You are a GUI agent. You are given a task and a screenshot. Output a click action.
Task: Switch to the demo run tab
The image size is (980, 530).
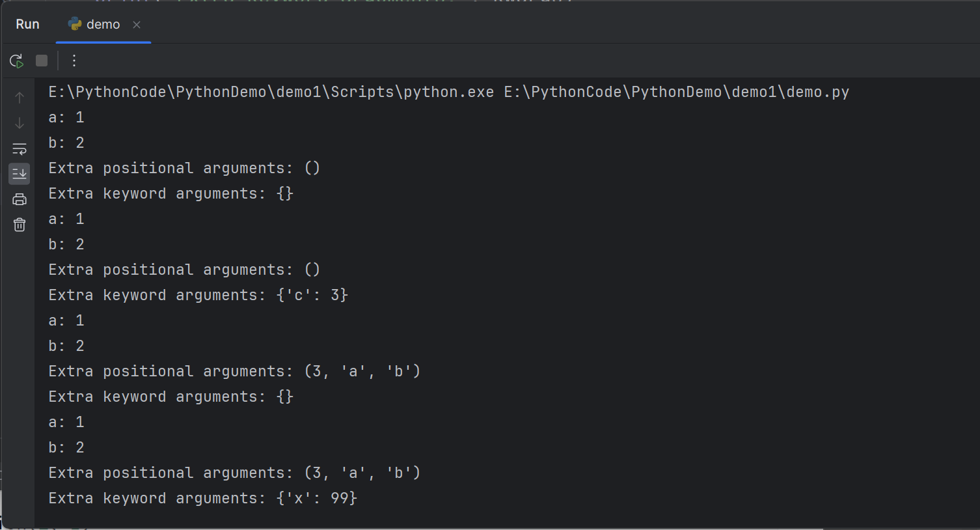tap(103, 24)
